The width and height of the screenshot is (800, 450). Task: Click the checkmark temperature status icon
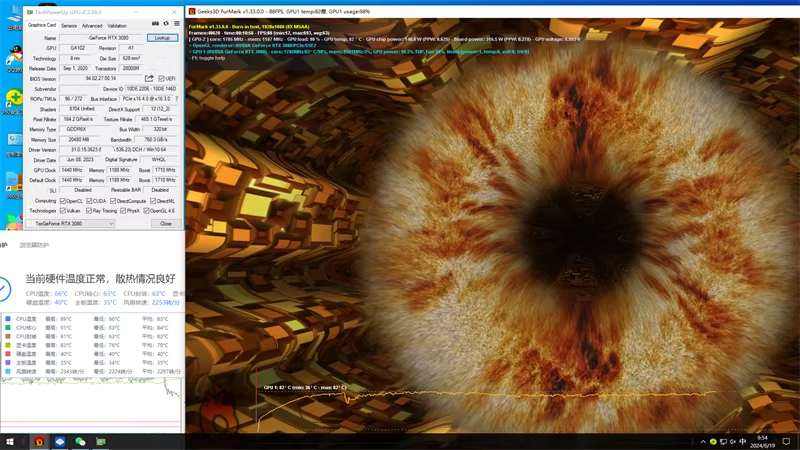click(x=3, y=289)
